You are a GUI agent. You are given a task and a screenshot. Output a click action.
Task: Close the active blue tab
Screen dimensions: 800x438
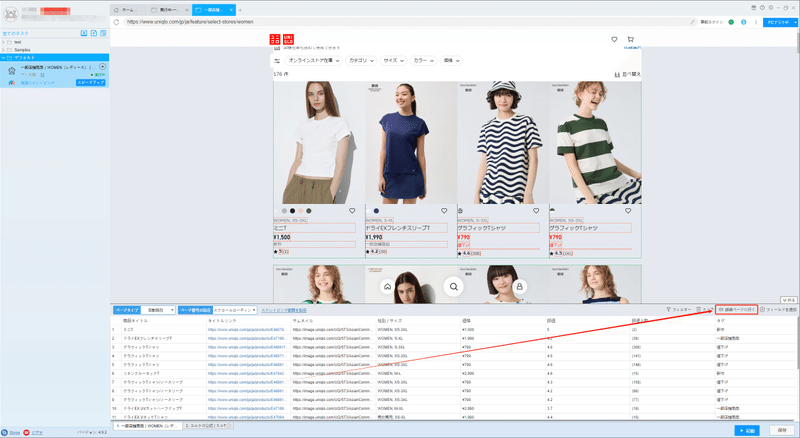click(x=232, y=10)
